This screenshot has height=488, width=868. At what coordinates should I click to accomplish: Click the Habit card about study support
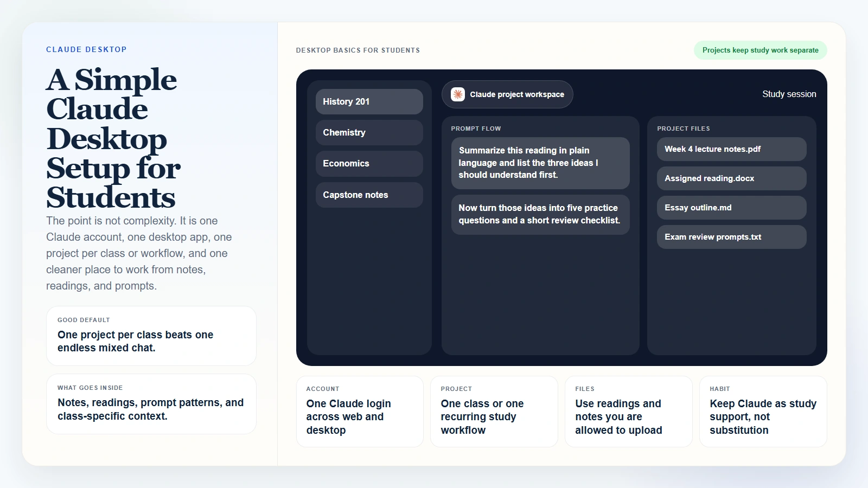763,412
